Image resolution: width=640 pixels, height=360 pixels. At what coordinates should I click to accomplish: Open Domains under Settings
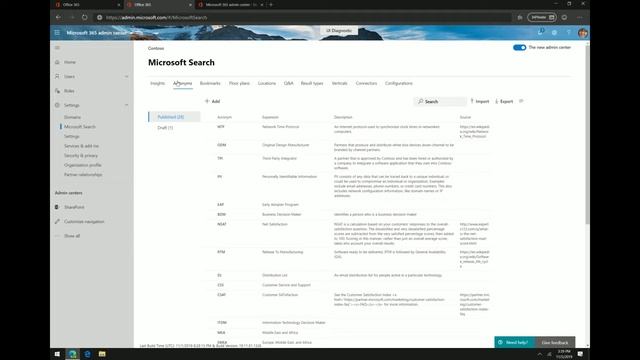(72, 117)
